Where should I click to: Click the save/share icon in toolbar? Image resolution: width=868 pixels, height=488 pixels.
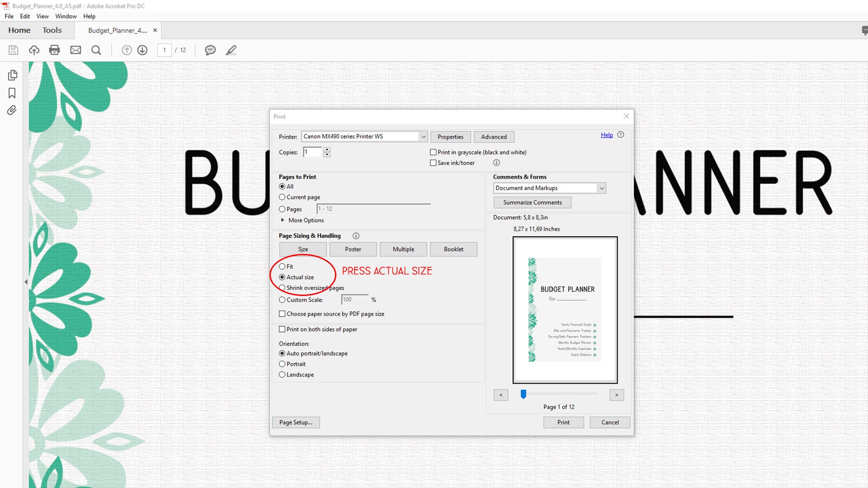34,50
